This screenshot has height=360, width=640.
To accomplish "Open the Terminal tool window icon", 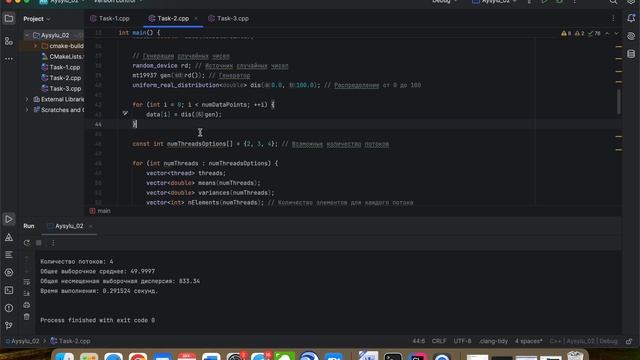I will pyautogui.click(x=9, y=290).
